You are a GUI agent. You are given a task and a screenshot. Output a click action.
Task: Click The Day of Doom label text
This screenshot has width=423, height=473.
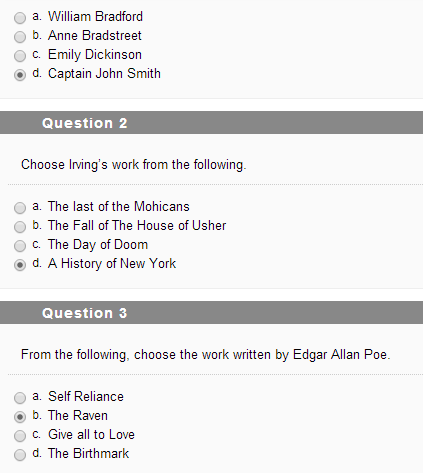[x=98, y=245]
